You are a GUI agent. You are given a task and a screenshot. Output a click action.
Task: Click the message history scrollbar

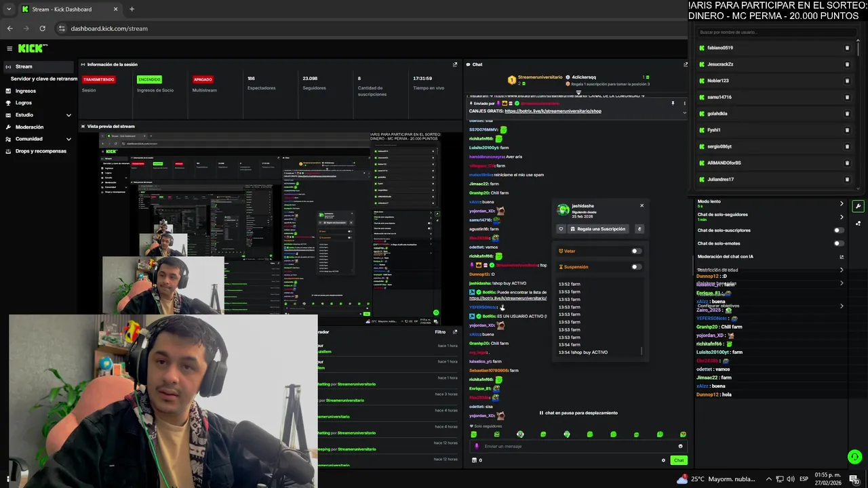click(642, 350)
